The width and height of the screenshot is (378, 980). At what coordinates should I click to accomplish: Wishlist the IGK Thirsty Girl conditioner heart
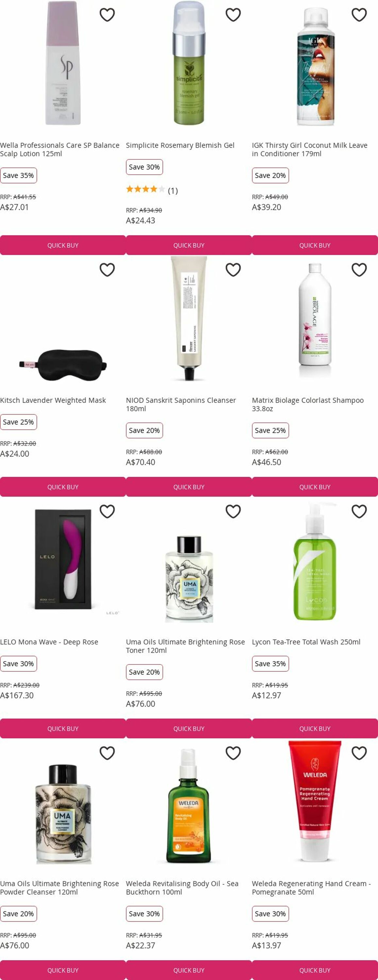coord(359,15)
